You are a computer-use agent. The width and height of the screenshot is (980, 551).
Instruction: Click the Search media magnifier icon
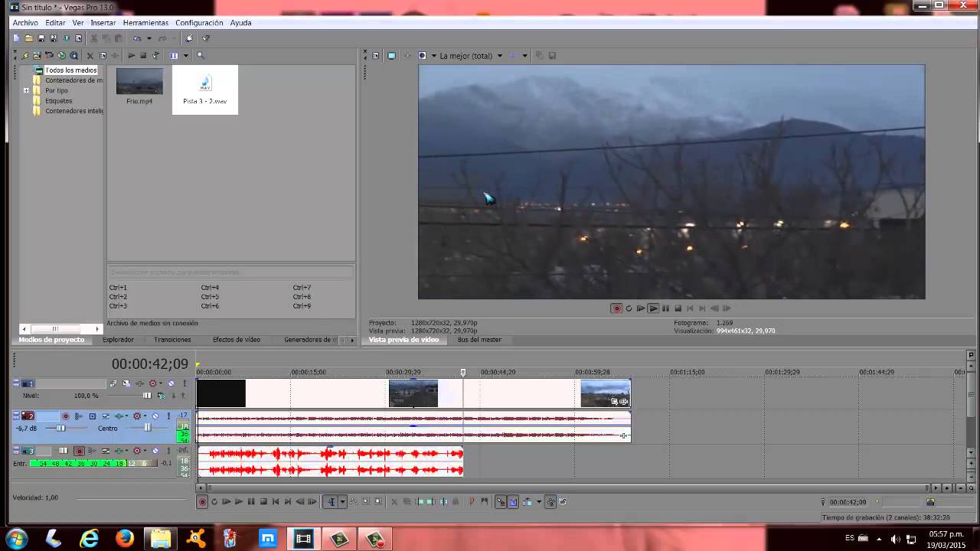click(200, 55)
